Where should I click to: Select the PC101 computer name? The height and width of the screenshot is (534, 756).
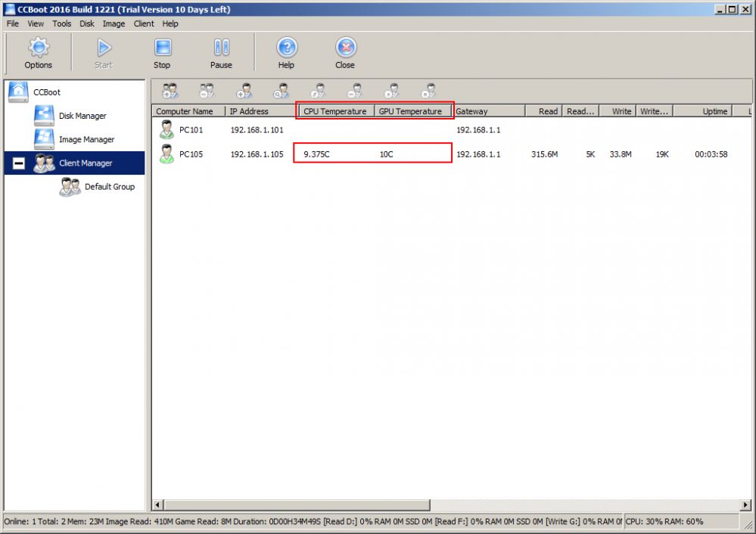[x=191, y=130]
